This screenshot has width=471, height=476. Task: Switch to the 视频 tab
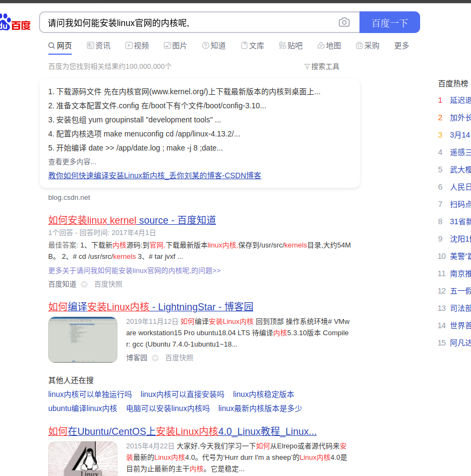coord(137,45)
